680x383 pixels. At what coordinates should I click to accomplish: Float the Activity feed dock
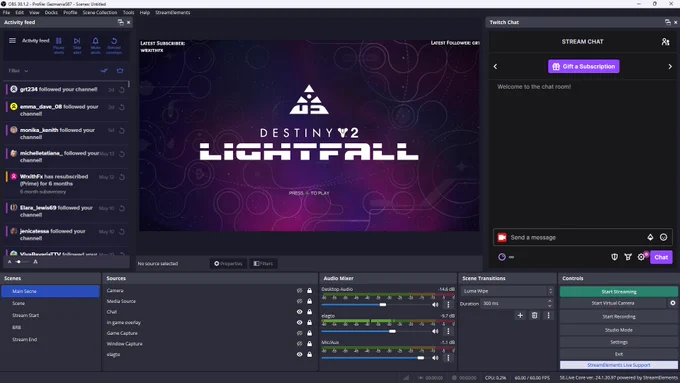[121, 22]
